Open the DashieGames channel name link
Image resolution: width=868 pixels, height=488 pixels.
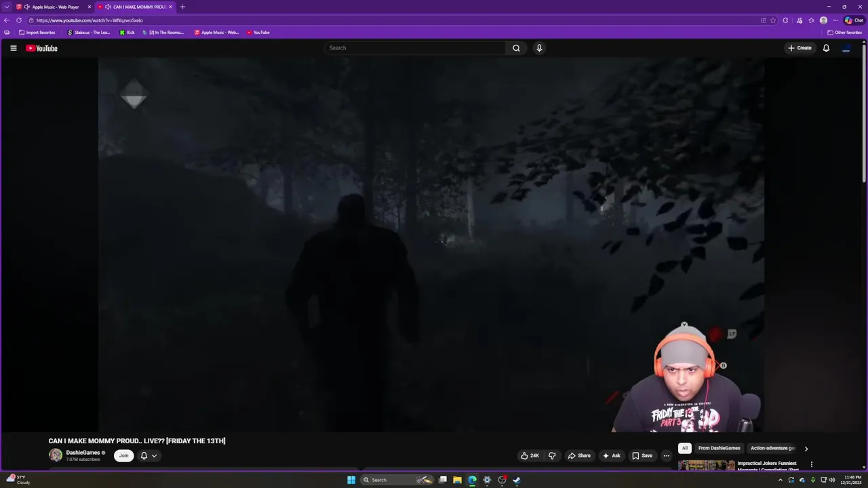click(83, 453)
